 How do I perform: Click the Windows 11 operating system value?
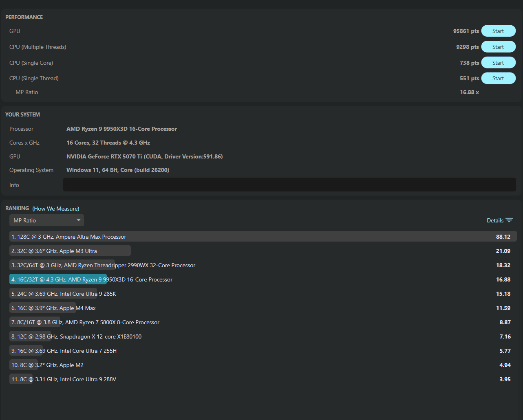(x=118, y=170)
